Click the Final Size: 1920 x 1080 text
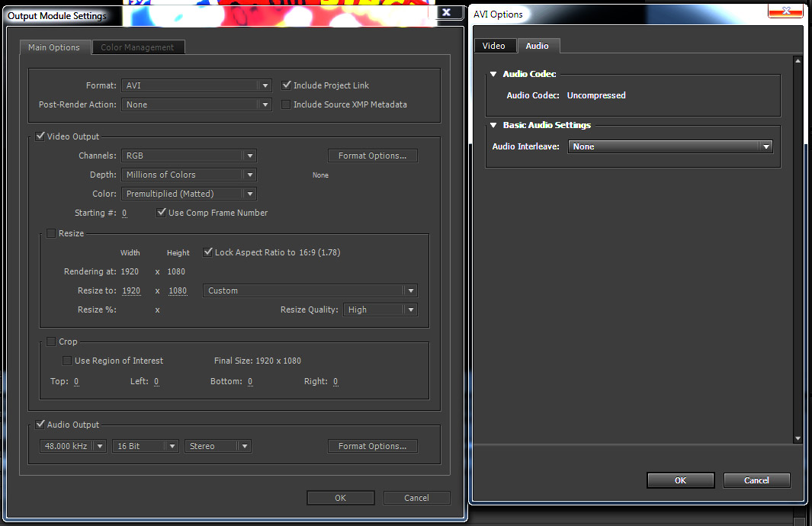812x526 pixels. [x=258, y=361]
